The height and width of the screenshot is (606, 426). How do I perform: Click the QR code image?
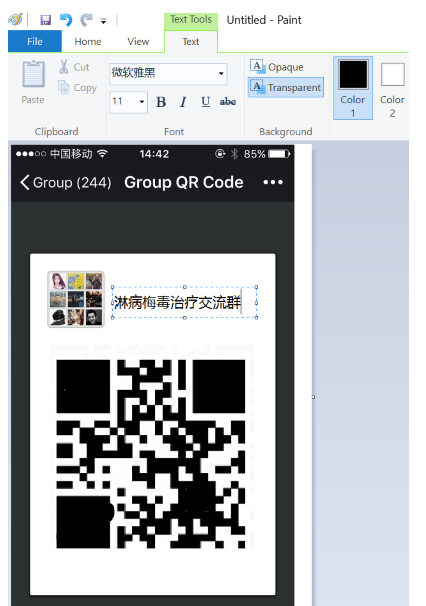click(x=151, y=454)
